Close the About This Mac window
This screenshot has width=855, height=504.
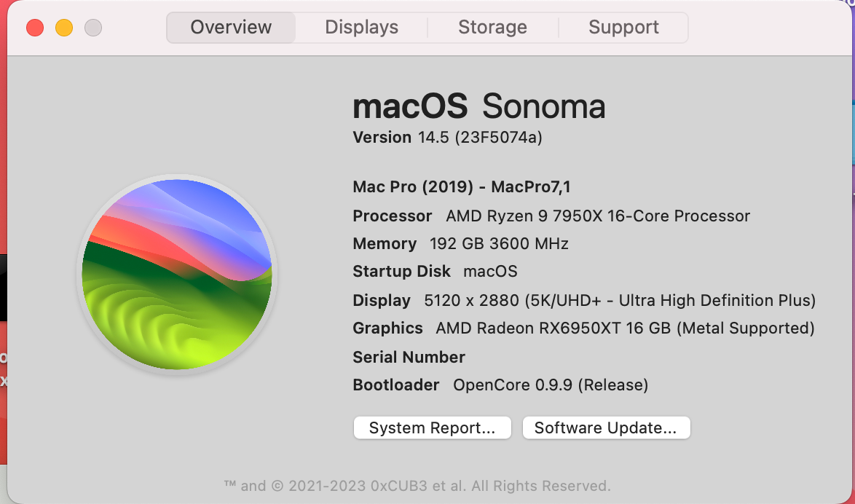tap(35, 28)
